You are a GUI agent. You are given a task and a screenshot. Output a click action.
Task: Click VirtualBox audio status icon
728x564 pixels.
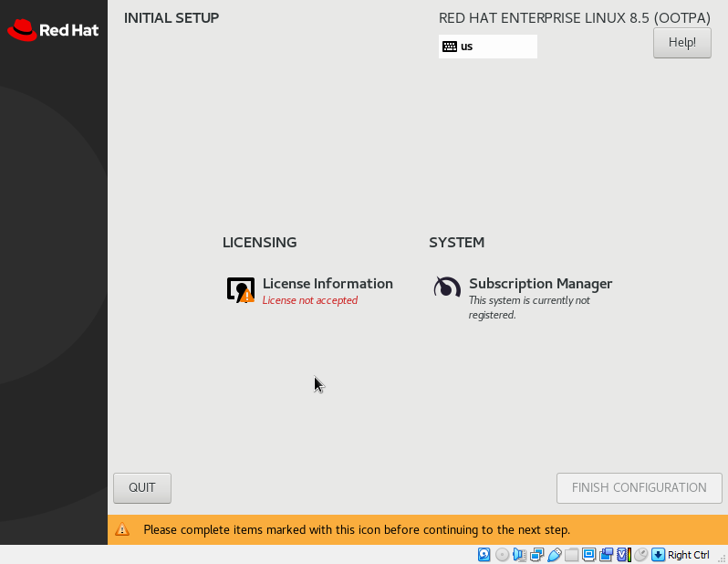pyautogui.click(x=519, y=555)
